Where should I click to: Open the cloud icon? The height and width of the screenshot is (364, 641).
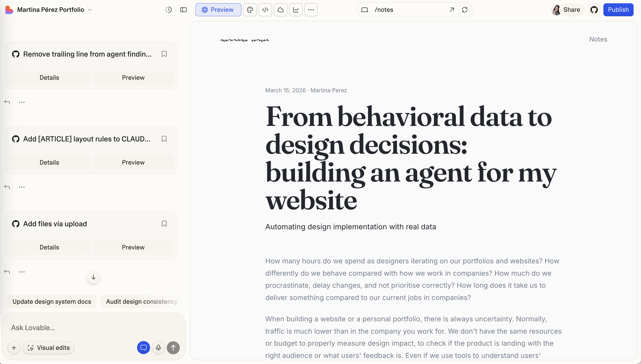(281, 10)
